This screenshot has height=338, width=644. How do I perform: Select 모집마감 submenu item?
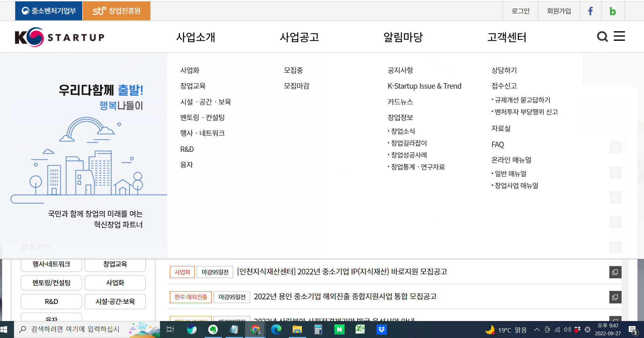(297, 86)
